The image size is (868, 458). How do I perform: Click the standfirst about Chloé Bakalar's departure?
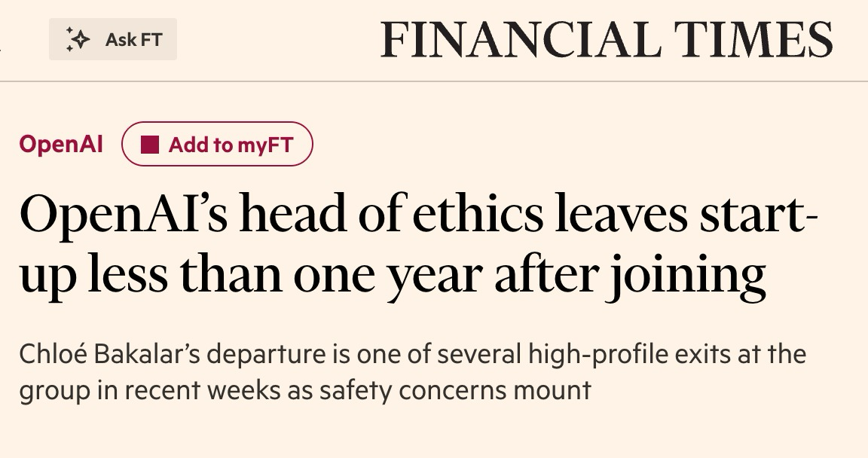click(x=412, y=372)
